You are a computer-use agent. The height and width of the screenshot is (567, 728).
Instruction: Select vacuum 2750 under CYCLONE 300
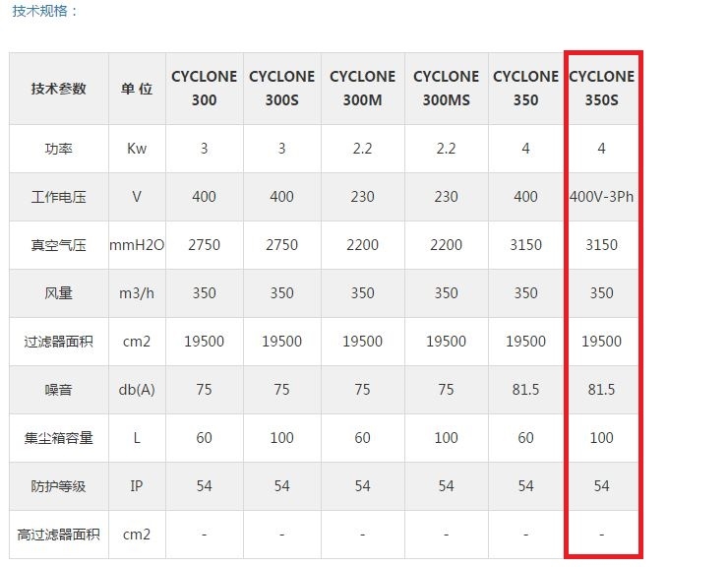[205, 245]
